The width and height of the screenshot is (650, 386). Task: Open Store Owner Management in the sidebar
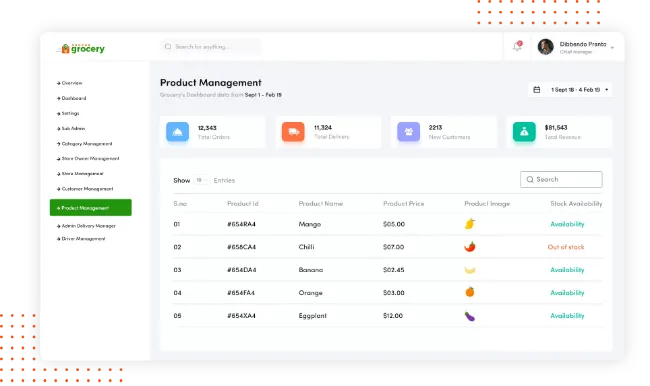coord(88,158)
